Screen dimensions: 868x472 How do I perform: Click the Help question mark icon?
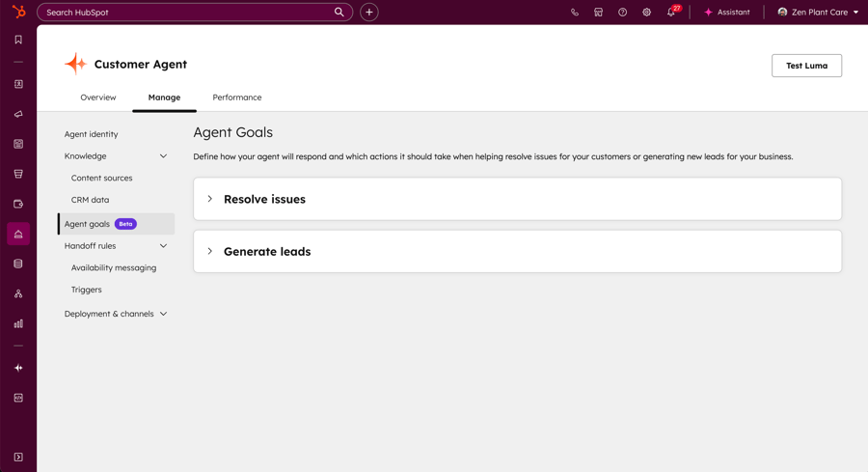pos(623,13)
